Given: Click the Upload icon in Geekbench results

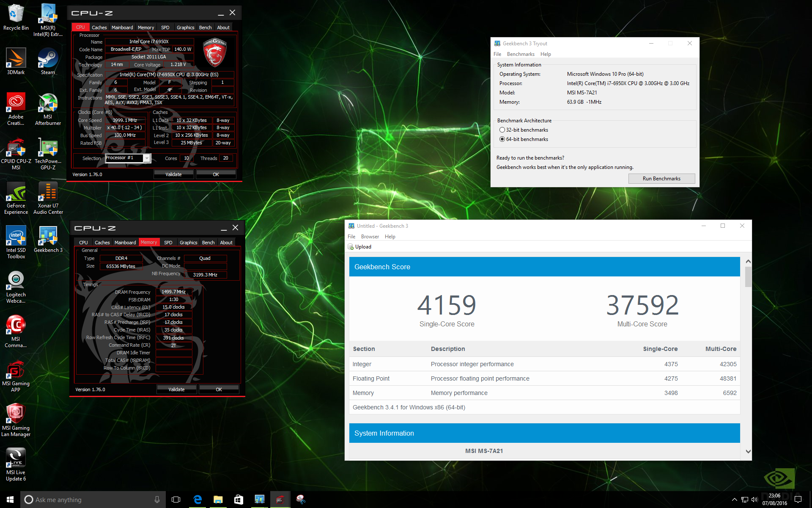Looking at the screenshot, I should 350,247.
